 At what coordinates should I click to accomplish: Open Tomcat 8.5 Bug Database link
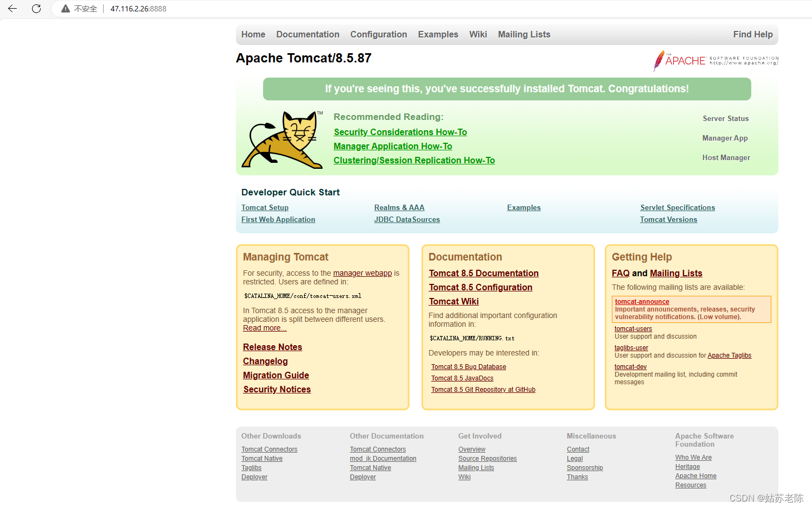click(x=469, y=367)
